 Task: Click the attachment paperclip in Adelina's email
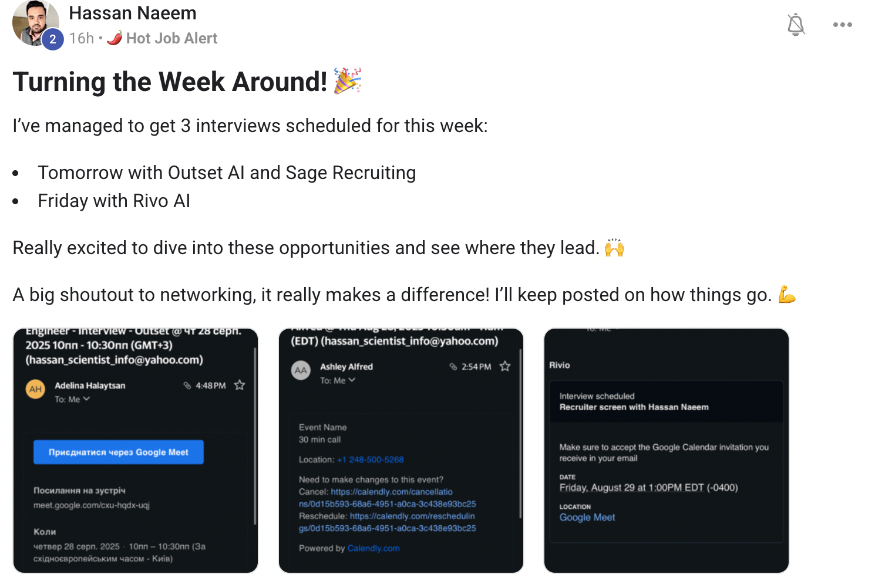point(187,386)
